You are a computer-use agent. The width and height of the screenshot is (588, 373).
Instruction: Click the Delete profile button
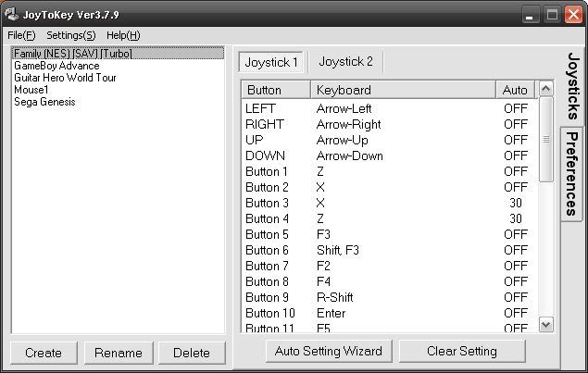coord(192,353)
